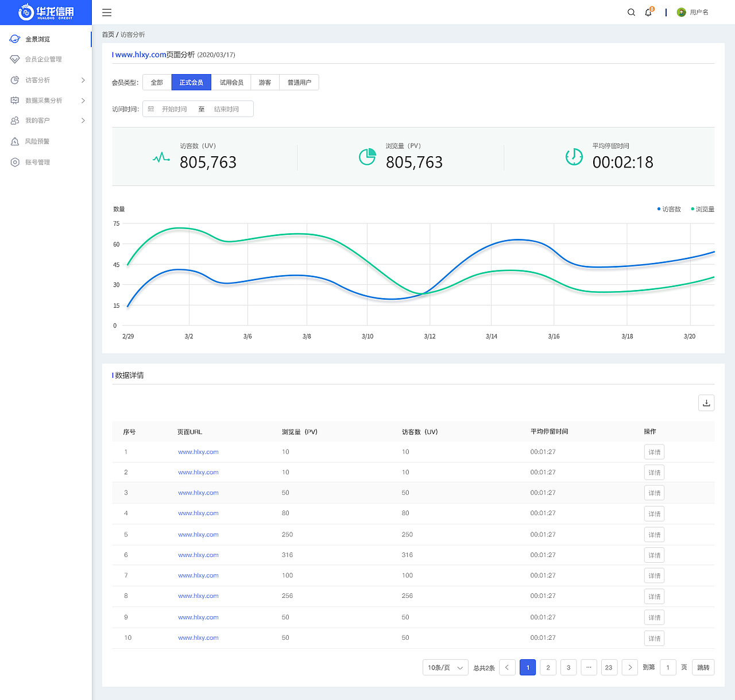This screenshot has height=700, width=735.
Task: Go to previous page arrow
Action: [x=507, y=667]
